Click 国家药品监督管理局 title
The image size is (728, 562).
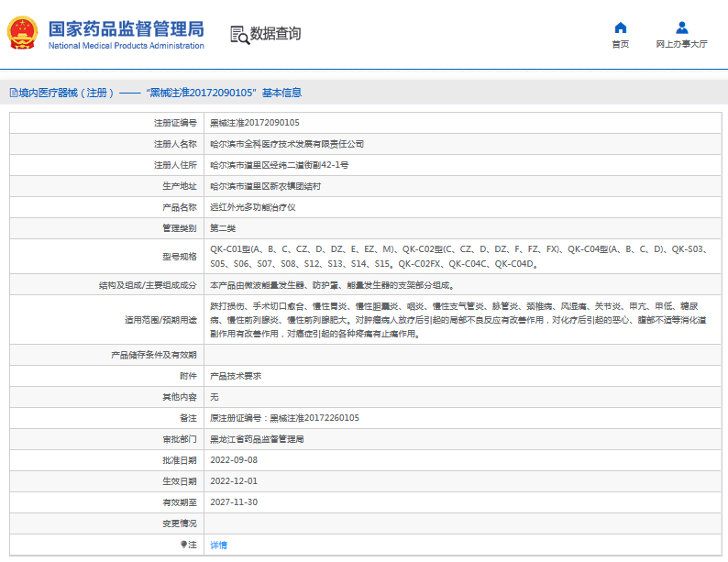[127, 28]
